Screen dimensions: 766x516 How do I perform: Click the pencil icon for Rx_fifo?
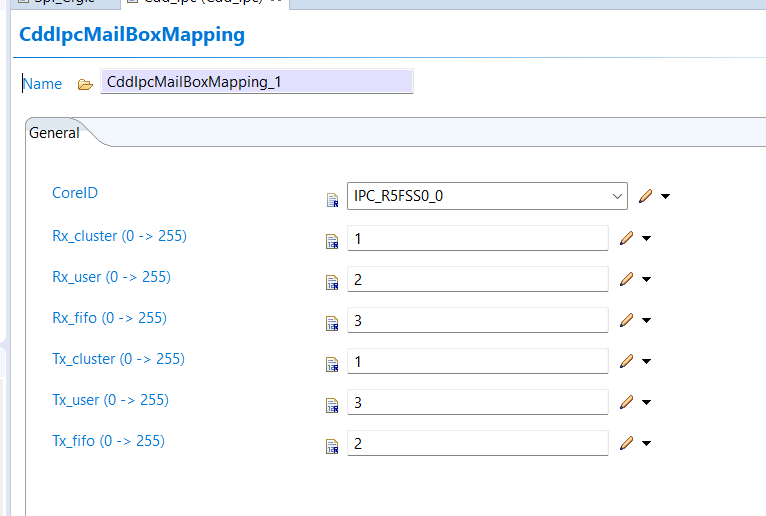tap(626, 320)
